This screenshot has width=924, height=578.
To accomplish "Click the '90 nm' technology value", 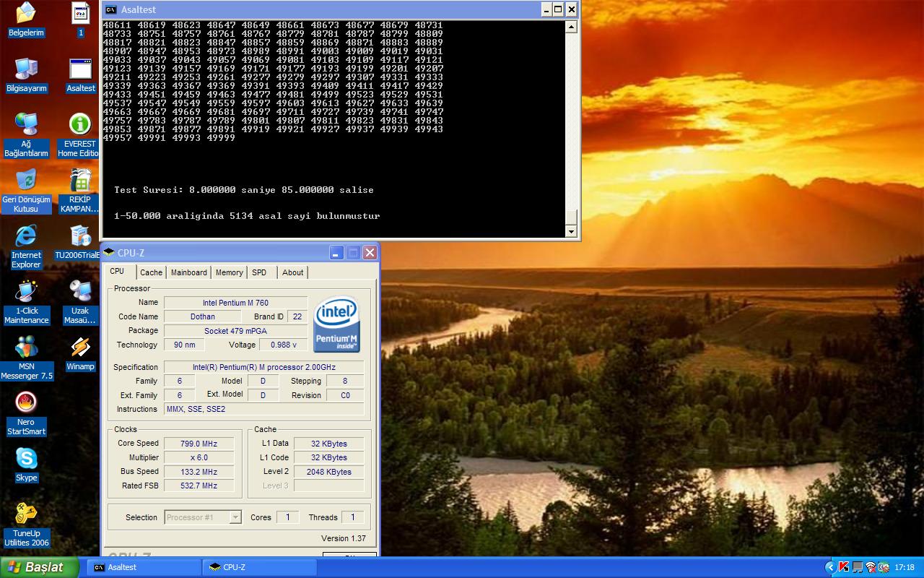I will (x=184, y=345).
